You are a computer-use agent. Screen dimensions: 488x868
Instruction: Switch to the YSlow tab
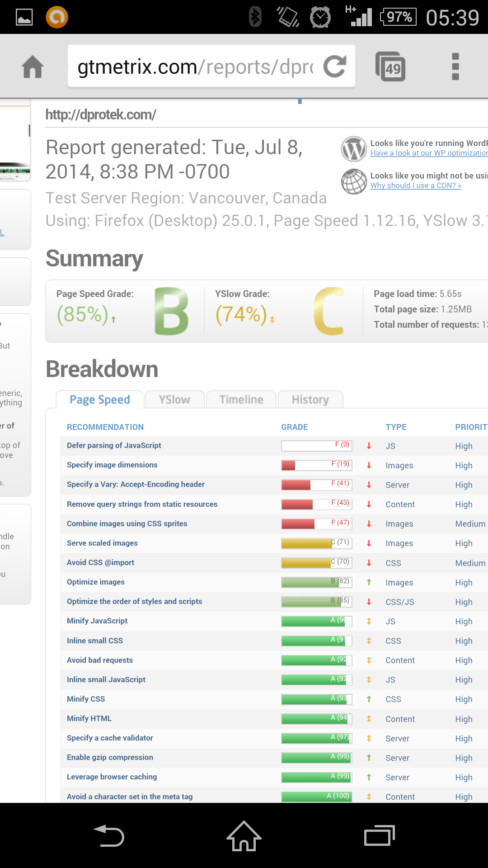point(174,400)
